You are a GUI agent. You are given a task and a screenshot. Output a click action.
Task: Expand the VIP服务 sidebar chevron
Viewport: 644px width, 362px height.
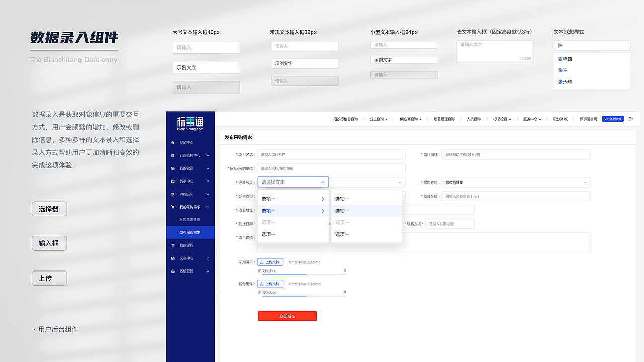click(x=208, y=194)
